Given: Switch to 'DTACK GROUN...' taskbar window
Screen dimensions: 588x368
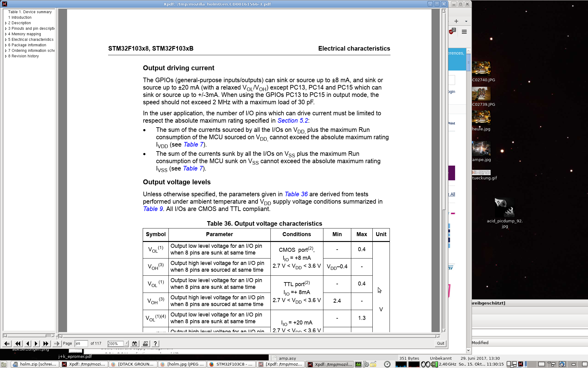Looking at the screenshot, I should [133, 364].
